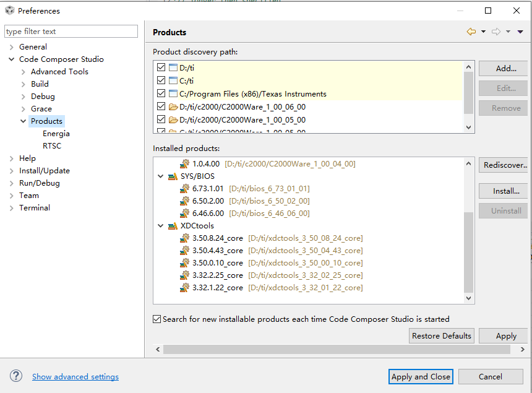The image size is (532, 393).
Task: Collapse the Products tree node
Action: click(x=23, y=121)
